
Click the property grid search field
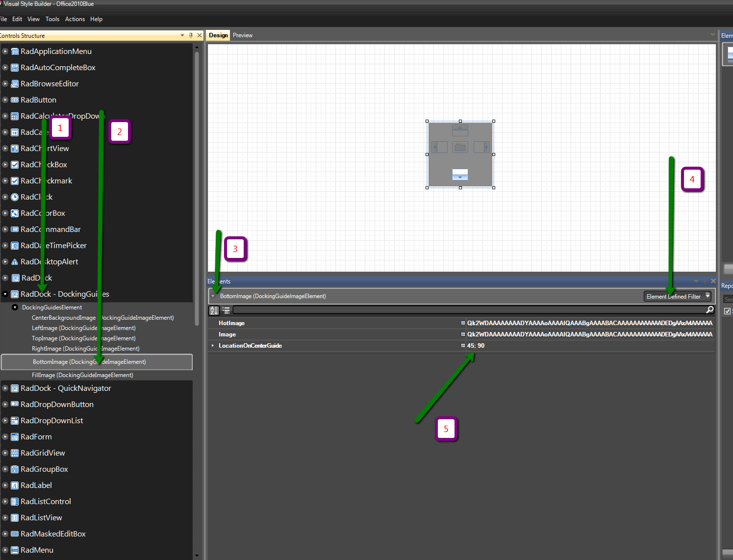(x=469, y=310)
